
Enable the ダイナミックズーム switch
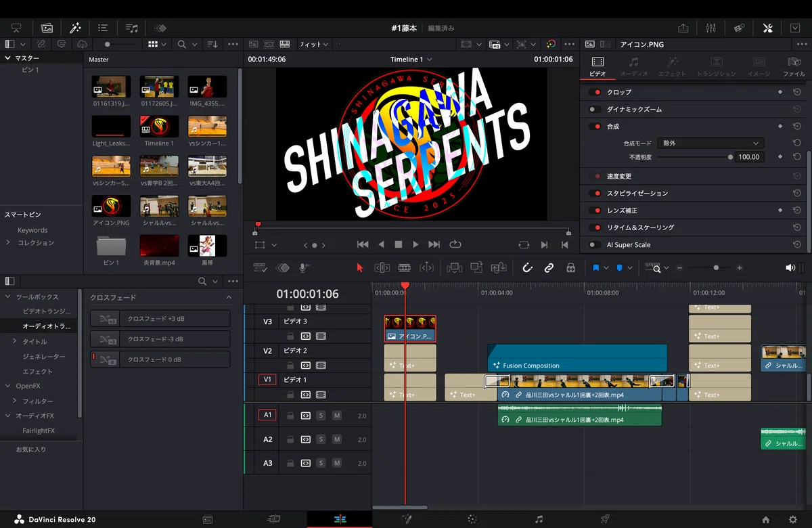pos(595,109)
